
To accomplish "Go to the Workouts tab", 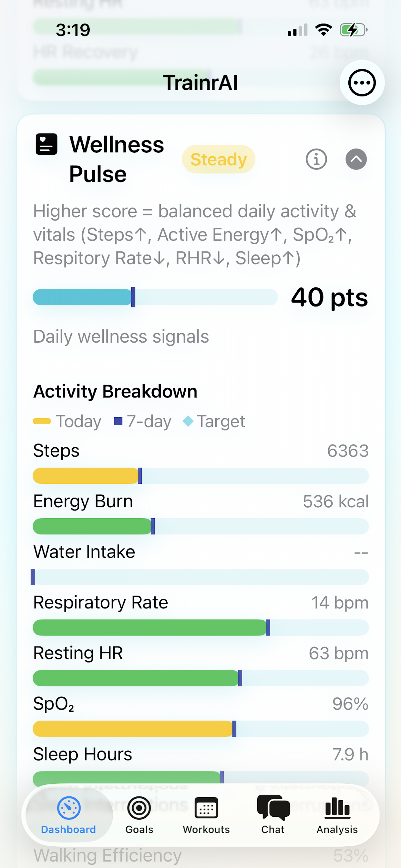I will click(206, 814).
